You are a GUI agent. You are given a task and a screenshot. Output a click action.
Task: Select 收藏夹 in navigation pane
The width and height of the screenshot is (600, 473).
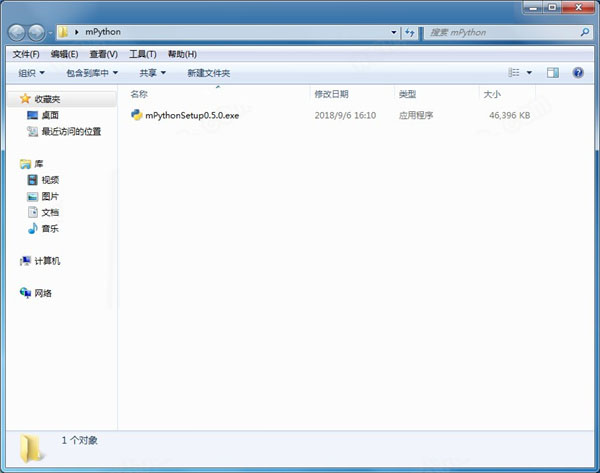coord(47,99)
